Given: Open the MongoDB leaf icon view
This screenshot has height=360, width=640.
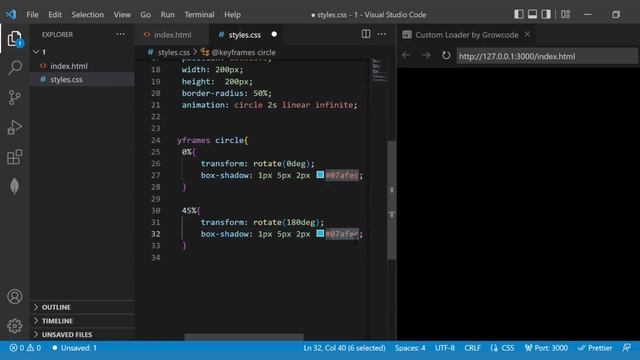Looking at the screenshot, I should (15, 187).
